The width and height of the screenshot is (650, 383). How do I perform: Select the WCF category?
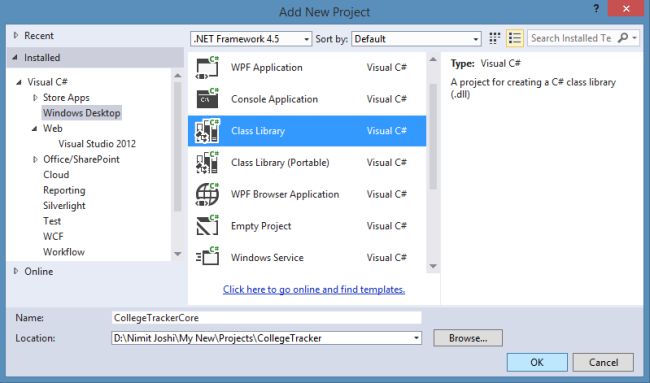tap(53, 236)
